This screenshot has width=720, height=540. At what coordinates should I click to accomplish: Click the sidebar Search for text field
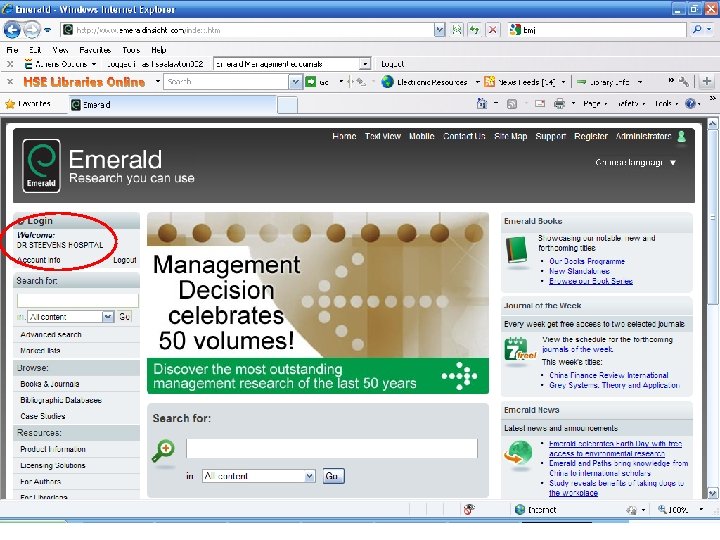click(78, 300)
